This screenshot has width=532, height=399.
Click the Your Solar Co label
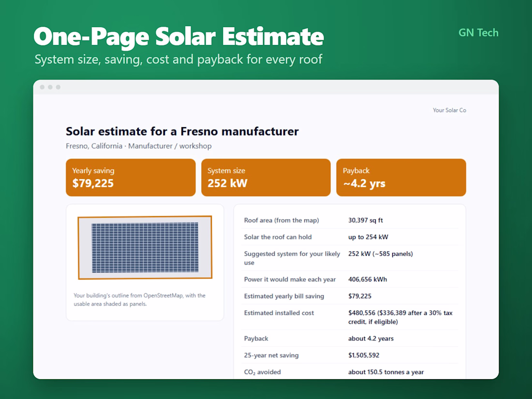point(449,110)
